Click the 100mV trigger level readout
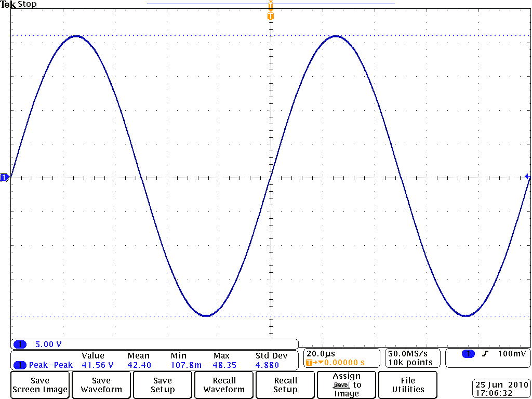 pos(512,354)
